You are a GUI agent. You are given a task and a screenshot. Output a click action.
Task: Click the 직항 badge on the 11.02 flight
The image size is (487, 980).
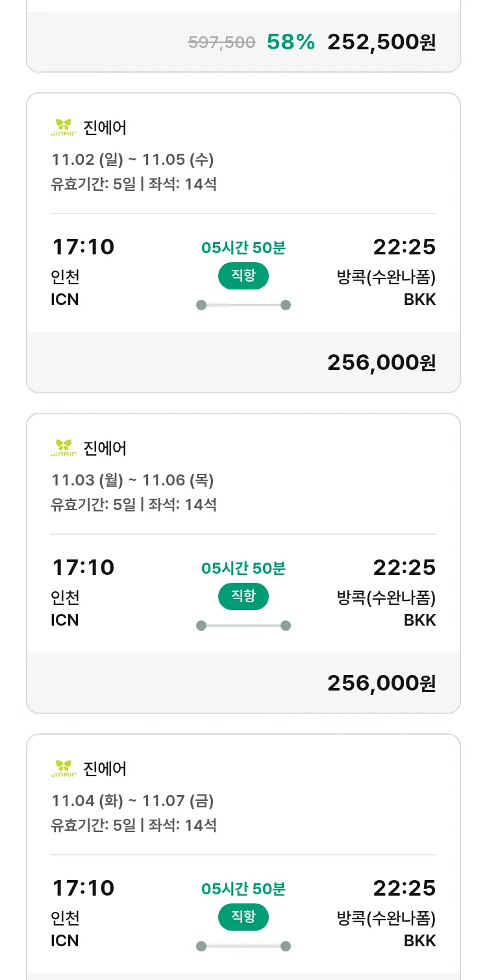point(243,276)
